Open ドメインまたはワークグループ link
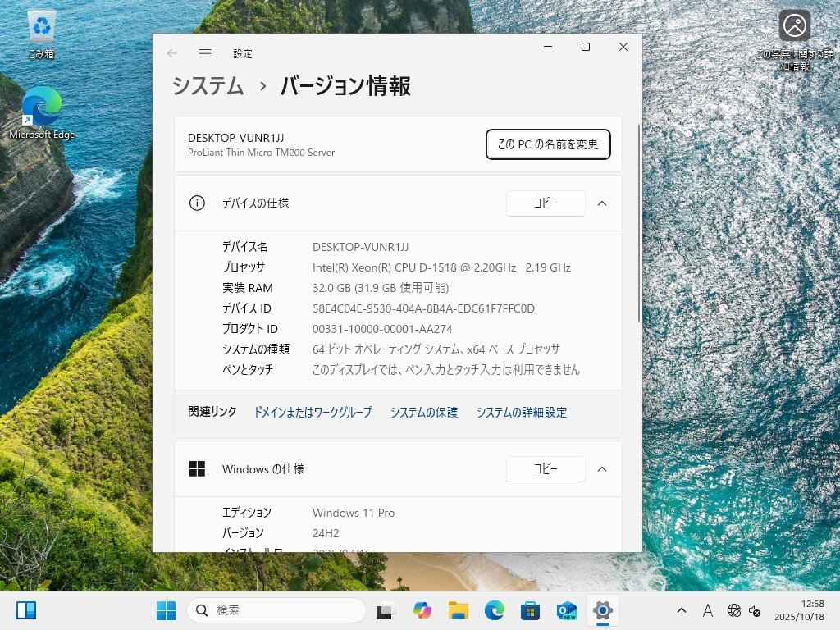Image resolution: width=840 pixels, height=630 pixels. click(313, 413)
